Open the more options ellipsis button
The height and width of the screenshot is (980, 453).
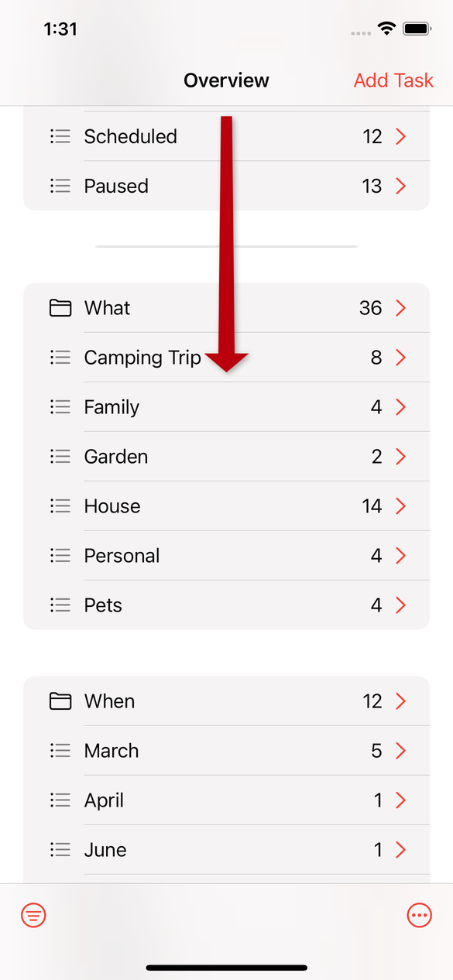419,916
